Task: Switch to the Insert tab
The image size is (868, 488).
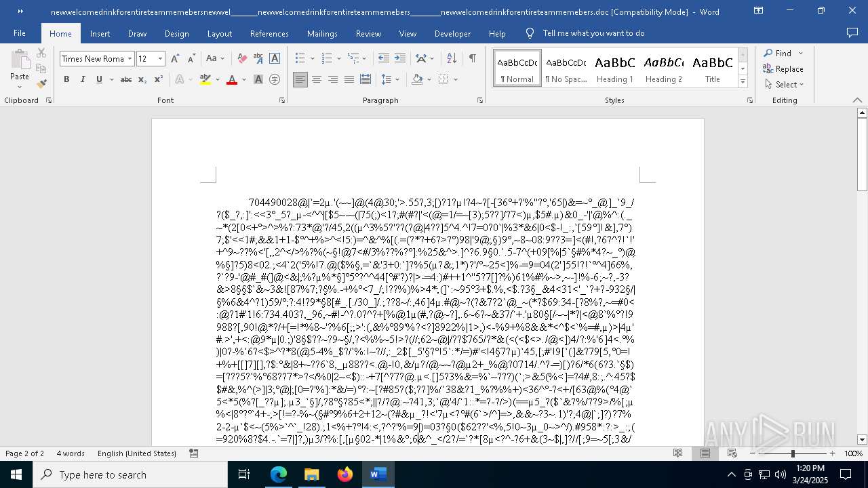Action: (x=100, y=33)
